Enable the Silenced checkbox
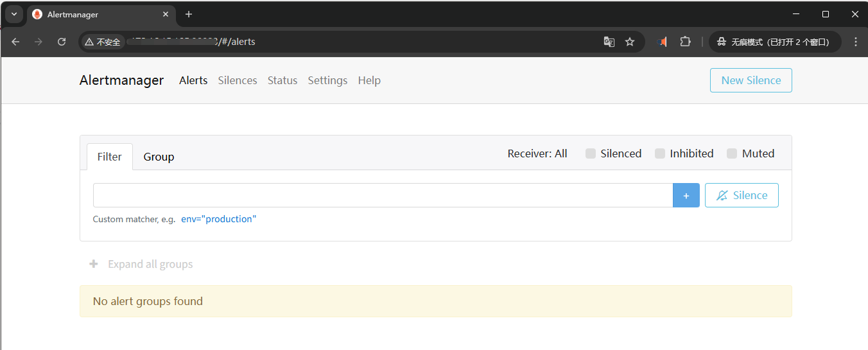This screenshot has height=350, width=868. point(591,153)
